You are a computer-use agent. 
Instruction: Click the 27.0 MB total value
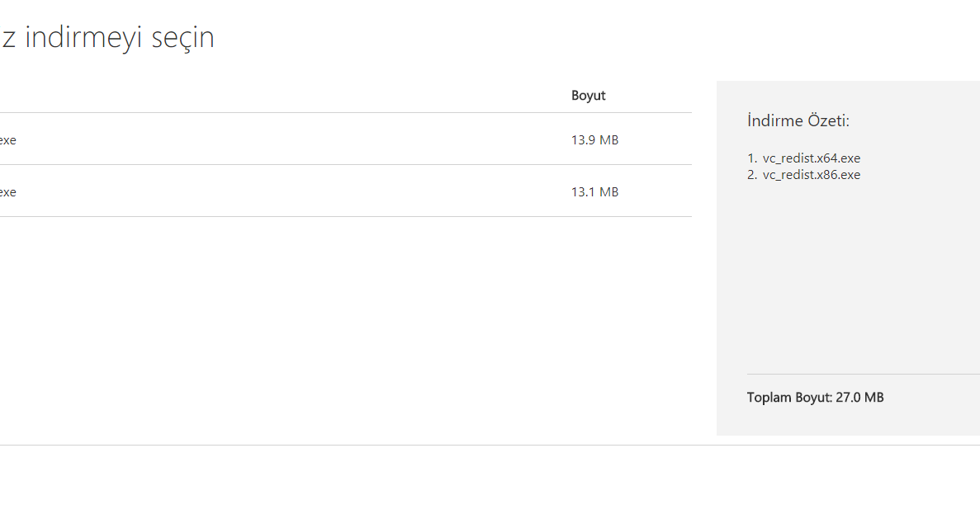click(x=859, y=397)
